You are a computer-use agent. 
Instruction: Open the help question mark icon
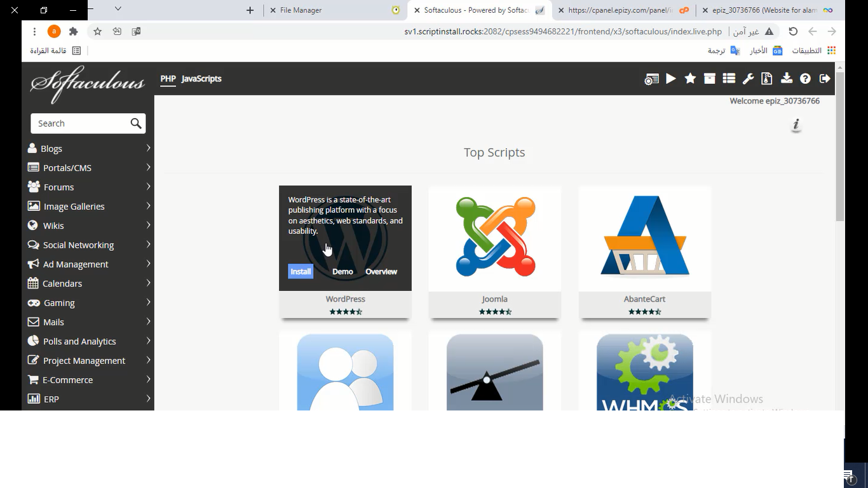805,79
